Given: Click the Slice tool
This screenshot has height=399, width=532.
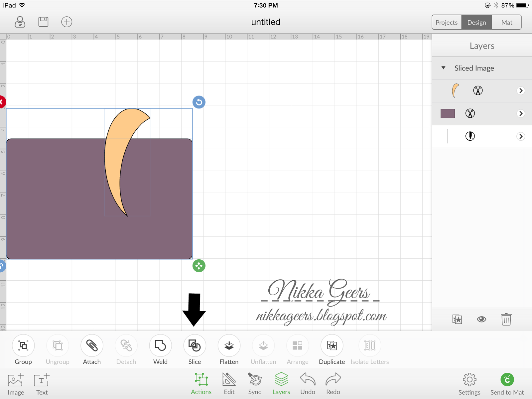Looking at the screenshot, I should tap(195, 346).
